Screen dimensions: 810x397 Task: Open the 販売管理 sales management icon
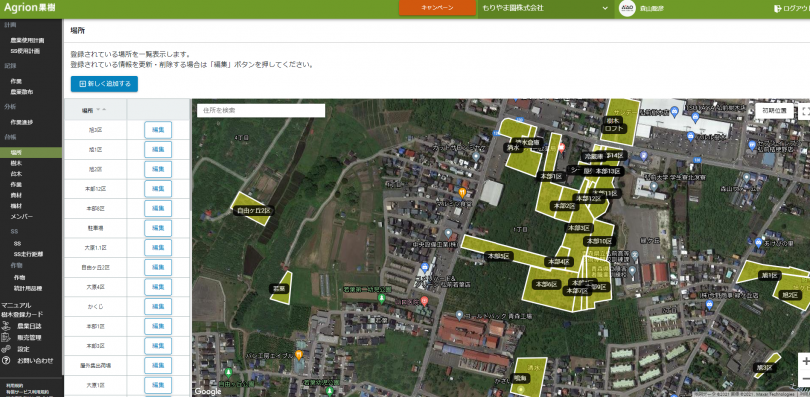[6, 338]
